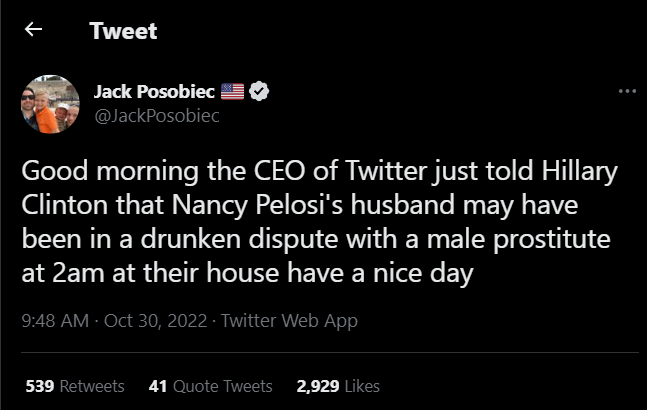Viewport: 647px width, 410px height.
Task: View the 539 Retweets list
Action: pos(74,385)
